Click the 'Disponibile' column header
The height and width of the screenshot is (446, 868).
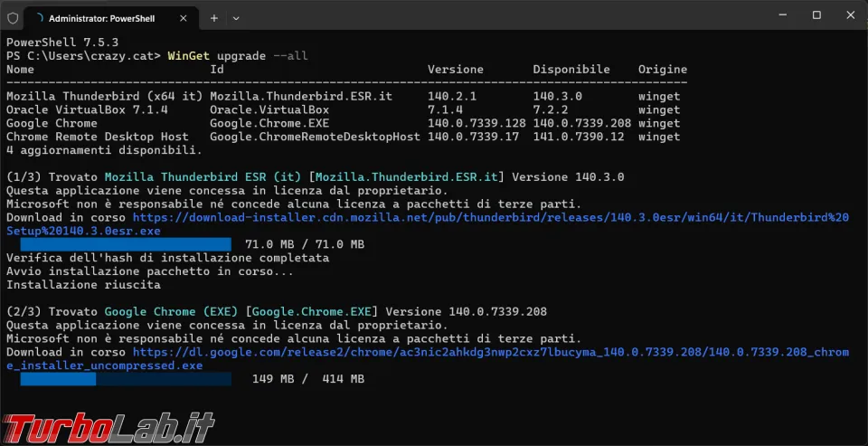tap(571, 70)
